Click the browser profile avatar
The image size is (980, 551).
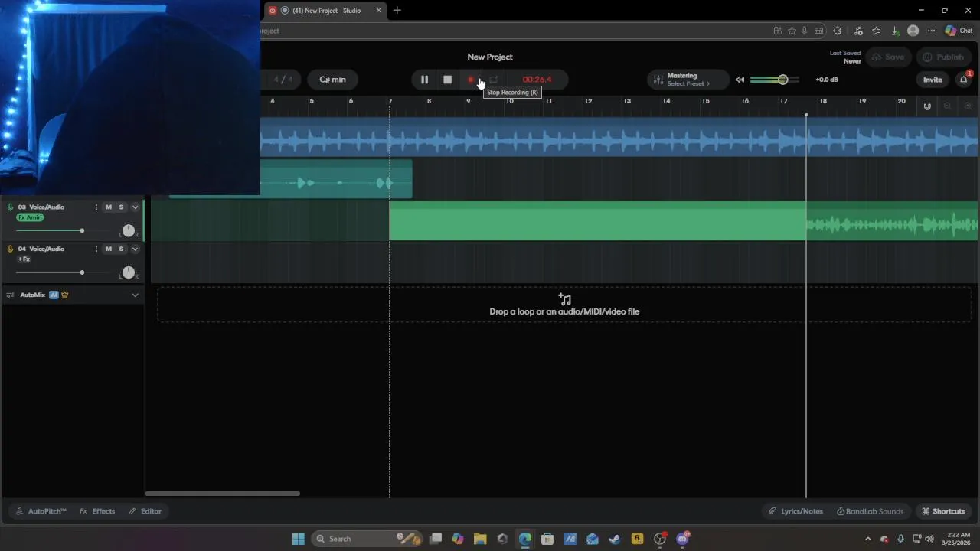(x=913, y=31)
